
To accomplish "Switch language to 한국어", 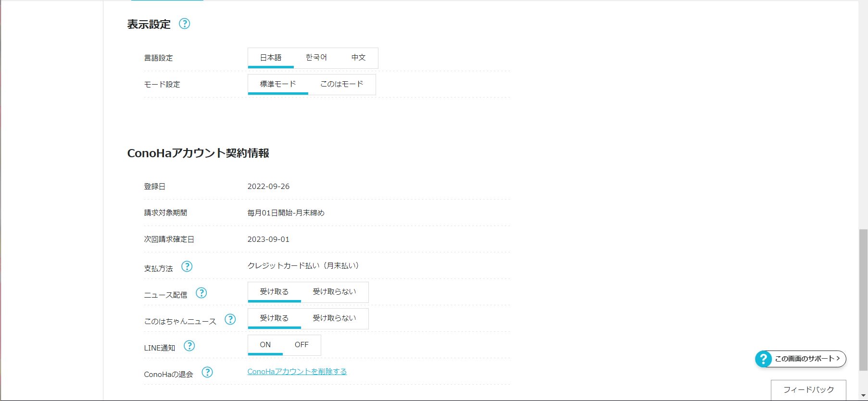I will (x=316, y=58).
